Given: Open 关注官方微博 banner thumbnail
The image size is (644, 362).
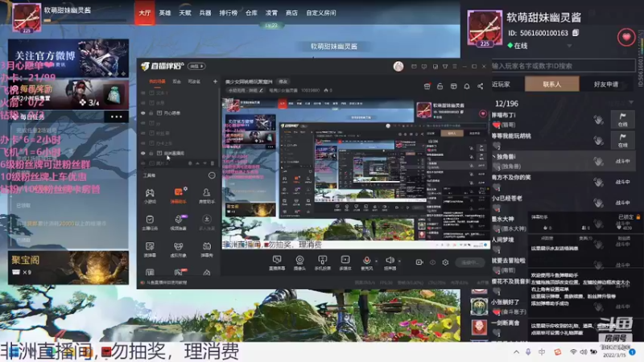Looking at the screenshot, I should tap(68, 58).
